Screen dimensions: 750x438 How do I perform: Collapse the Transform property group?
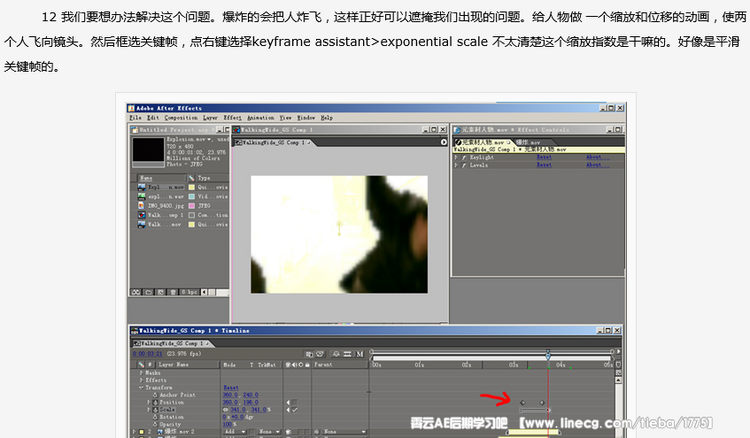click(x=141, y=387)
